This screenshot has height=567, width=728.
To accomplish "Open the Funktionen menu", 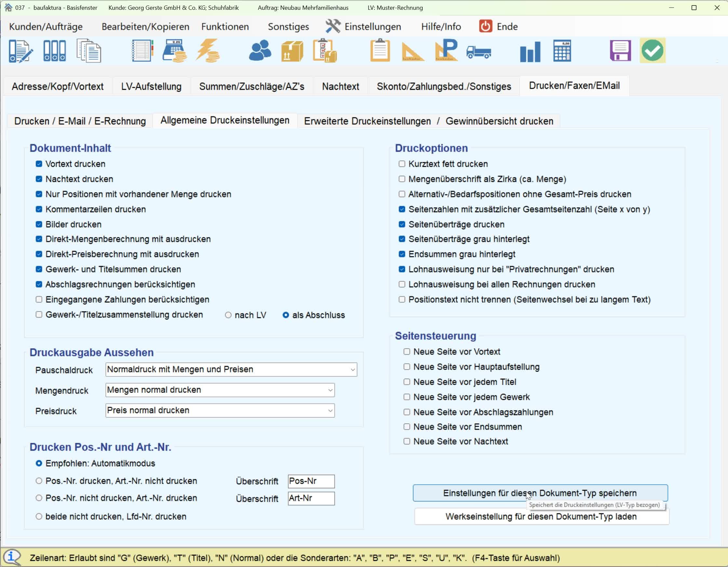I will coord(225,27).
